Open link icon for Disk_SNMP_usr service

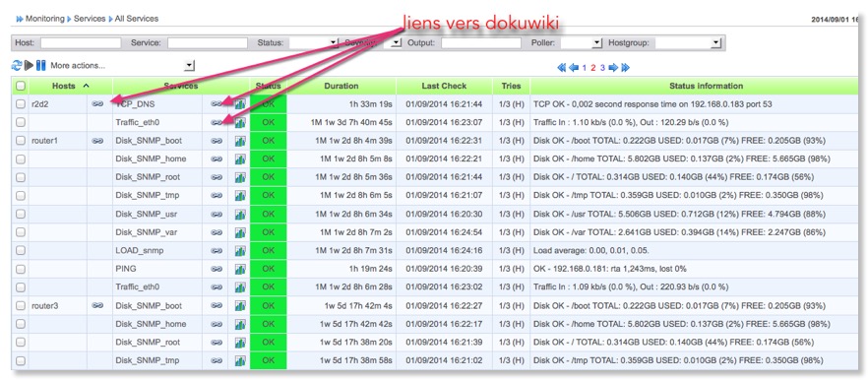(217, 214)
